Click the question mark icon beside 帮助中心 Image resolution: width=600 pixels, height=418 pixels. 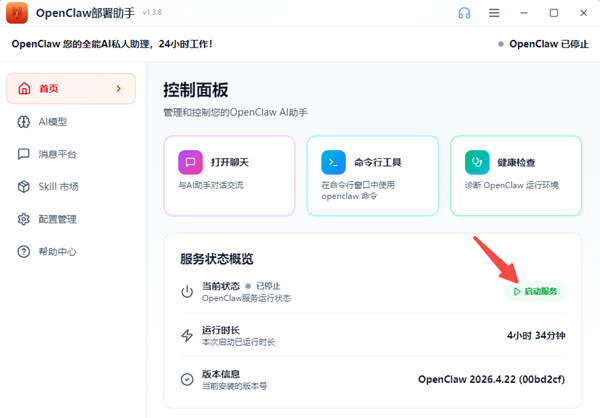click(x=24, y=251)
